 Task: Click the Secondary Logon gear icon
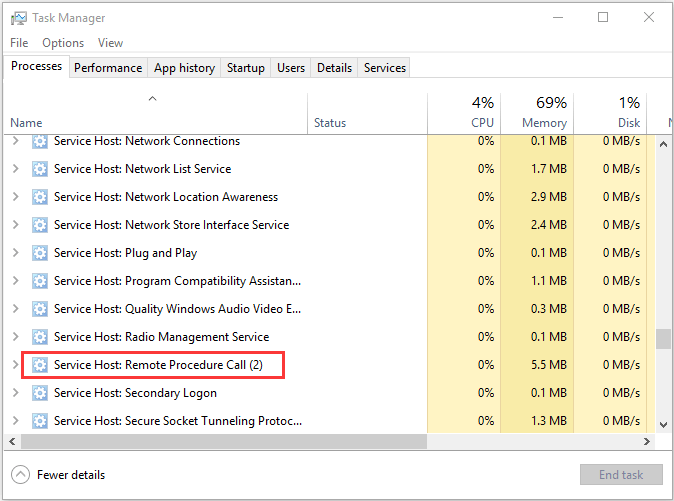[x=40, y=393]
